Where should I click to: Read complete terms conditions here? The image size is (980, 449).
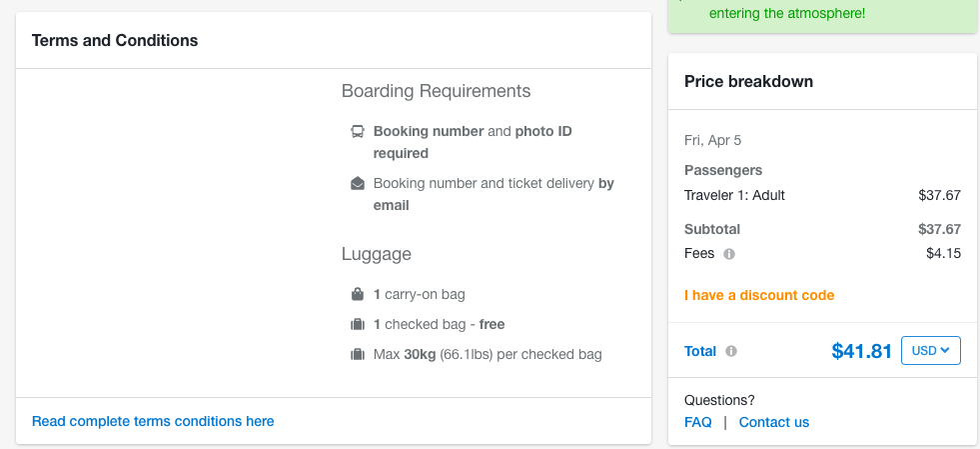153,421
